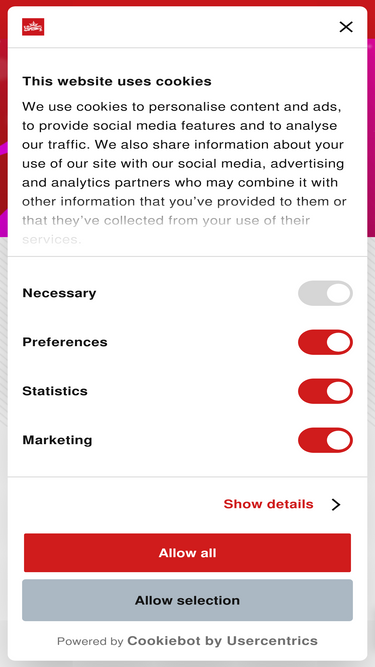Turn off the Statistics cookies switch
The image size is (375, 667).
(x=325, y=391)
